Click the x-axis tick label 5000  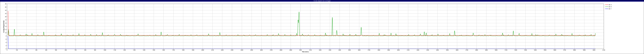496,50
